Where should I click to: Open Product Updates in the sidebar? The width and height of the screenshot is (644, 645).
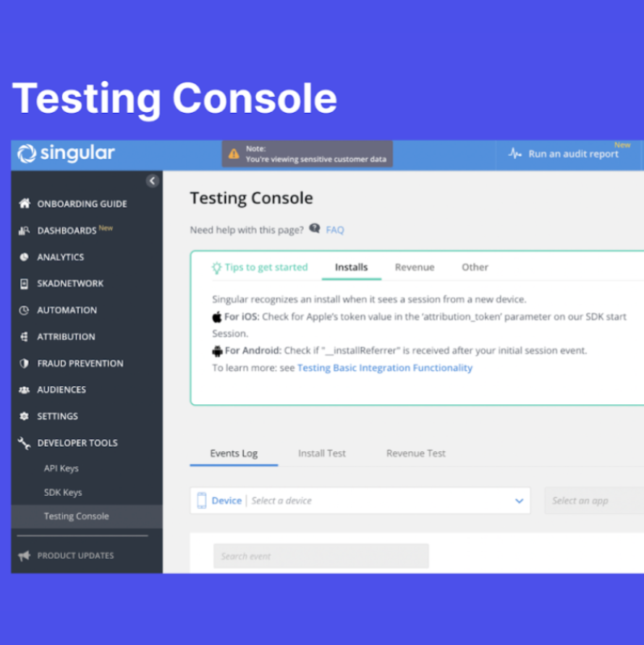click(x=75, y=556)
